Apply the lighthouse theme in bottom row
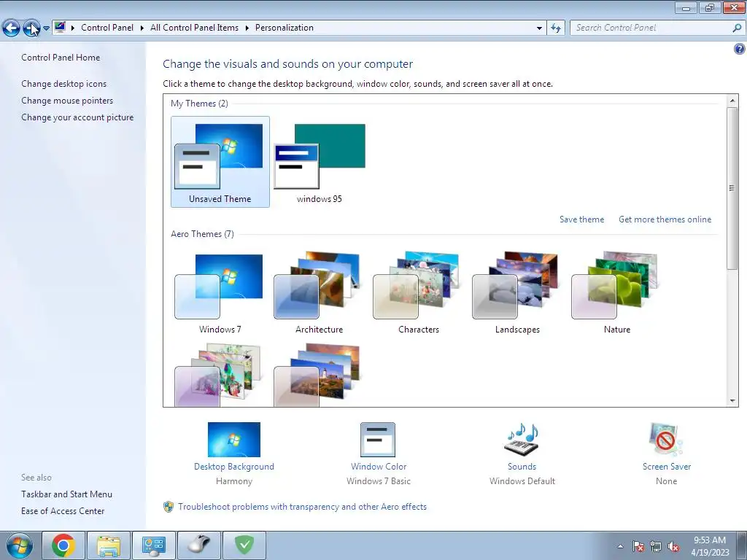Image resolution: width=747 pixels, height=560 pixels. (320, 375)
